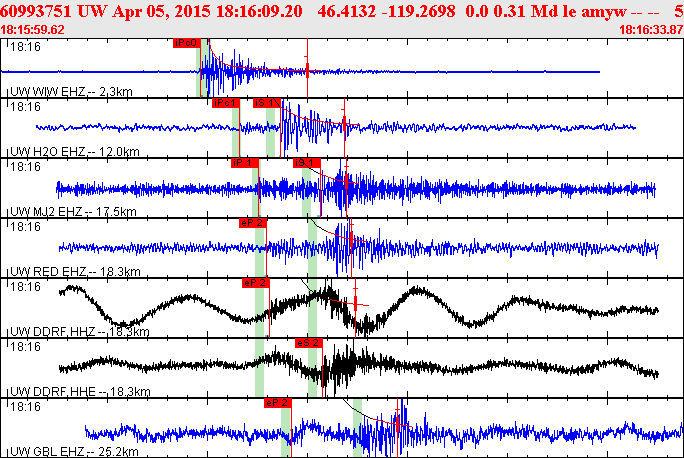Click the UW DDRF HHZ station label
This screenshot has height=458, width=684.
(78, 332)
